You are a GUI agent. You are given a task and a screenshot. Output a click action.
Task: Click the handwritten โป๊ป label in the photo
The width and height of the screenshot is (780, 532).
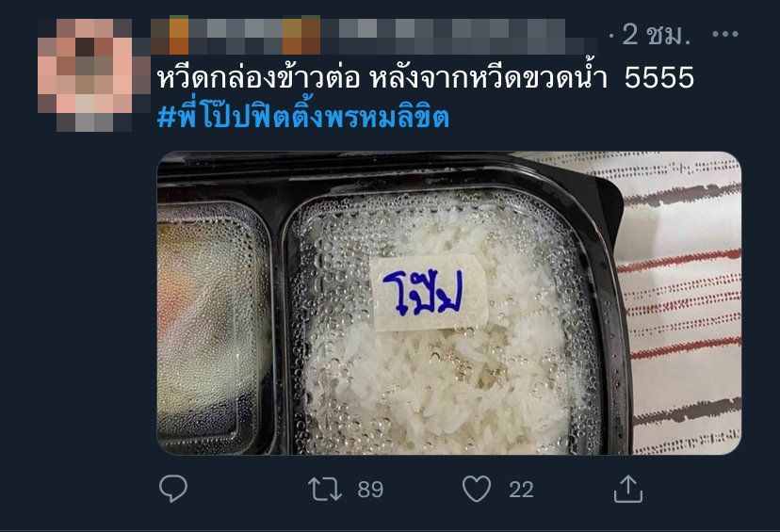pos(425,292)
